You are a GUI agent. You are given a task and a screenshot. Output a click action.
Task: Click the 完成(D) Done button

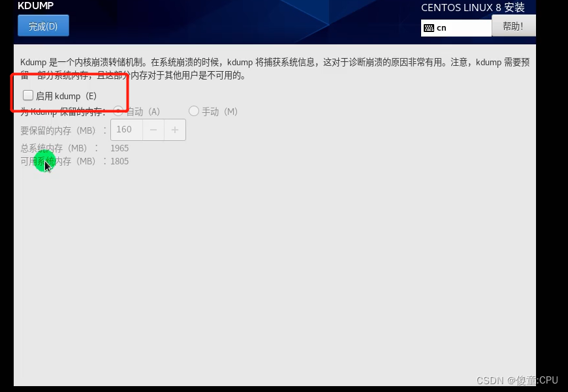pos(43,25)
